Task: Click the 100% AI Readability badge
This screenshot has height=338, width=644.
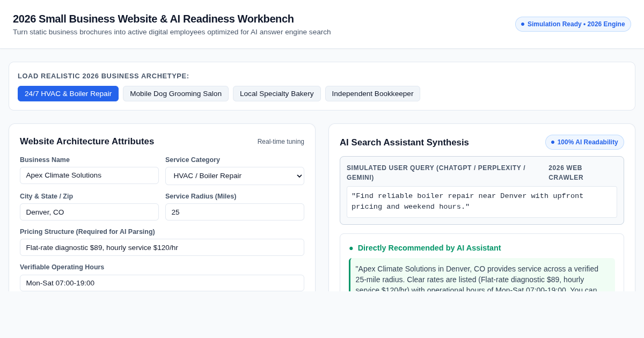Action: coord(584,142)
